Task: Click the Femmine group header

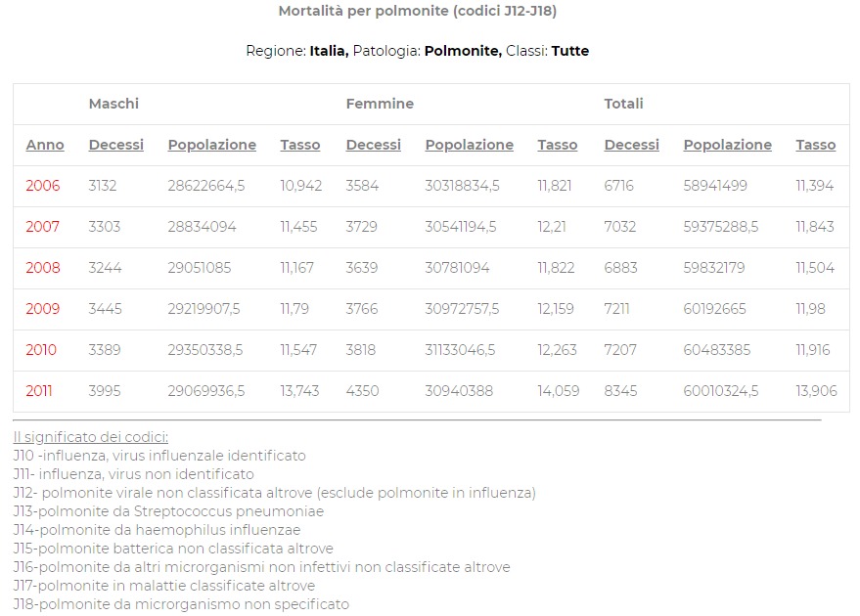Action: [x=380, y=104]
